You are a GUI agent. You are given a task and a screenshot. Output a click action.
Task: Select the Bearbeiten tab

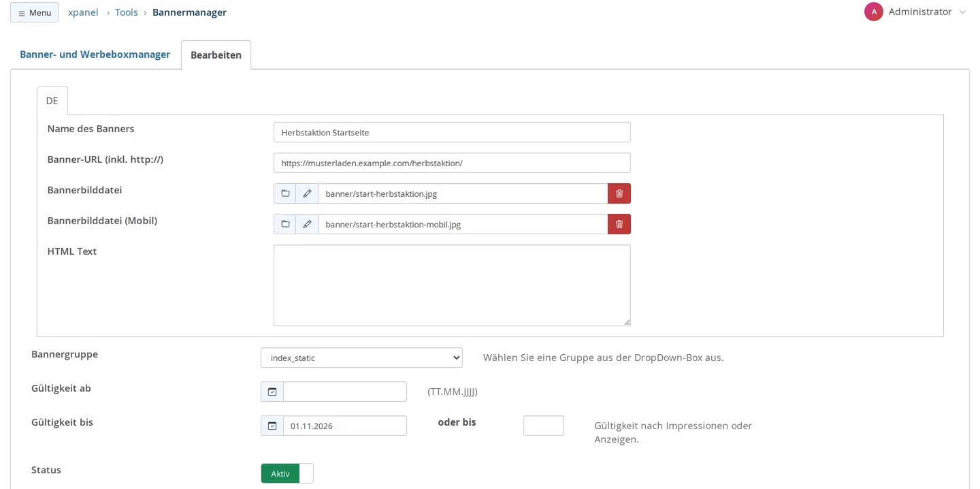click(x=216, y=55)
